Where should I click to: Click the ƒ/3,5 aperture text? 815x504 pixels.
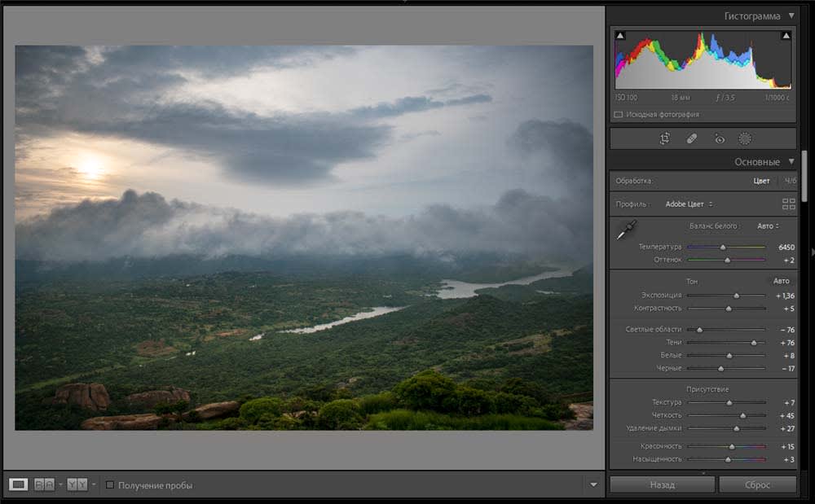(725, 98)
